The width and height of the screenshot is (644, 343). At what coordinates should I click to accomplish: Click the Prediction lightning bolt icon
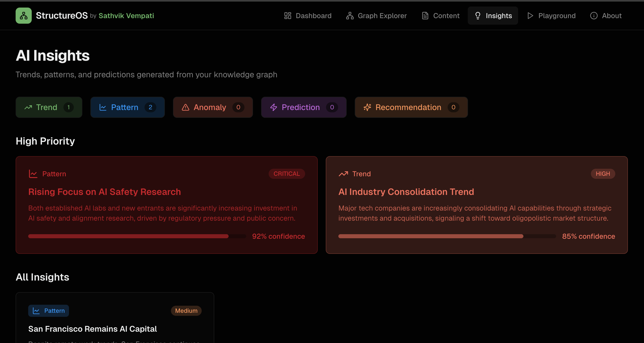click(x=274, y=107)
